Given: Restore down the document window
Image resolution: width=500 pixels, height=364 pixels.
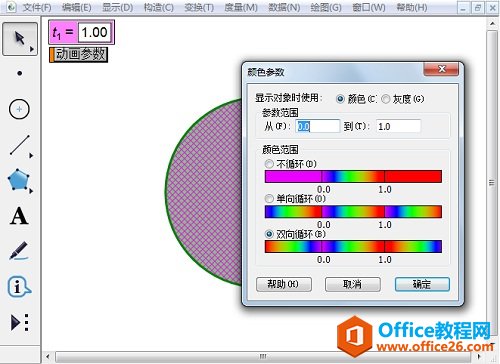Looking at the screenshot, I should click(478, 8).
